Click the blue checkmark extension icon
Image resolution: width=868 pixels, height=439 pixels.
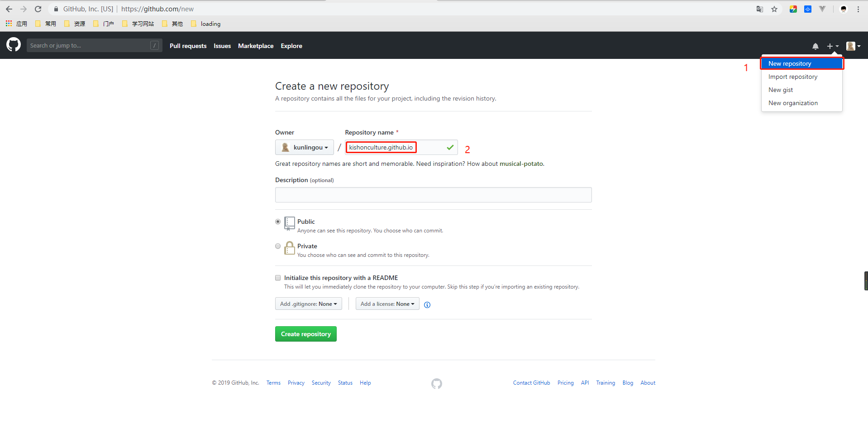(x=808, y=9)
